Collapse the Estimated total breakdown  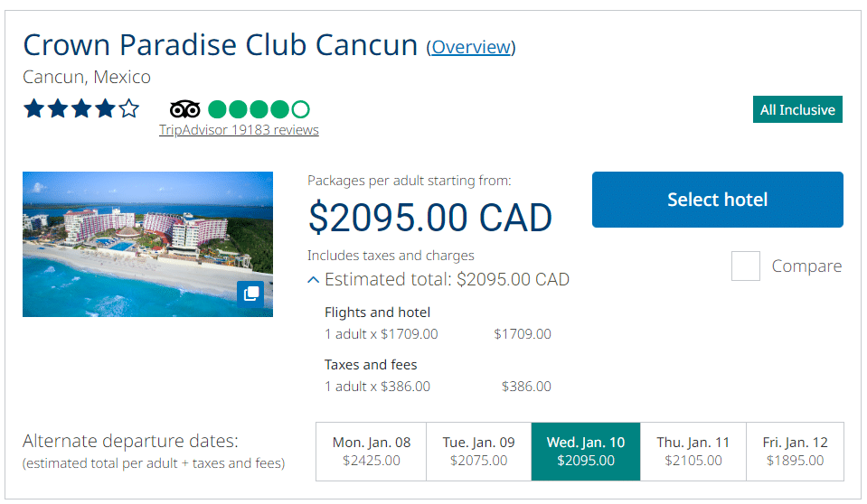click(x=314, y=280)
